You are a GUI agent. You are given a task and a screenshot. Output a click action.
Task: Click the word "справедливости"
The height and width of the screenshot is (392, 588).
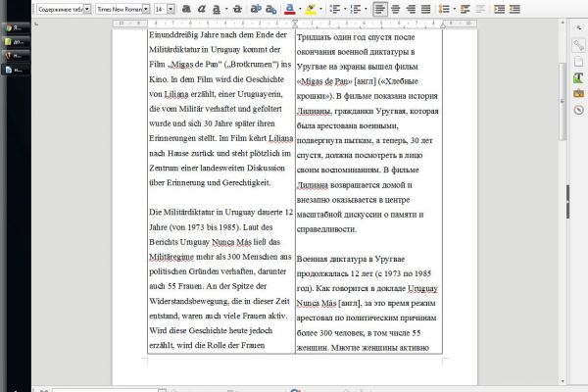[x=325, y=229]
